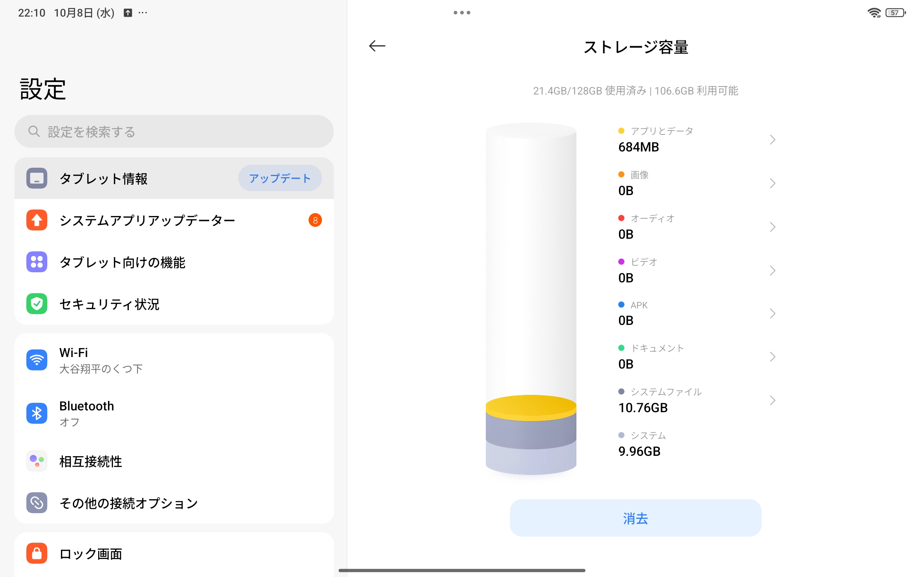Image resolution: width=924 pixels, height=577 pixels.
Task: Click the orange 8 notification badge
Action: pyautogui.click(x=315, y=220)
